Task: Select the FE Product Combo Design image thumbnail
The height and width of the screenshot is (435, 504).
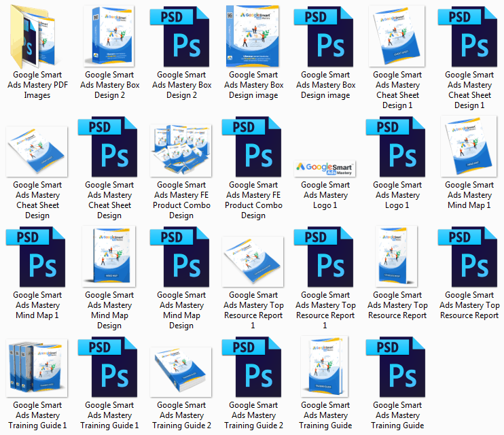Action: pyautogui.click(x=181, y=147)
